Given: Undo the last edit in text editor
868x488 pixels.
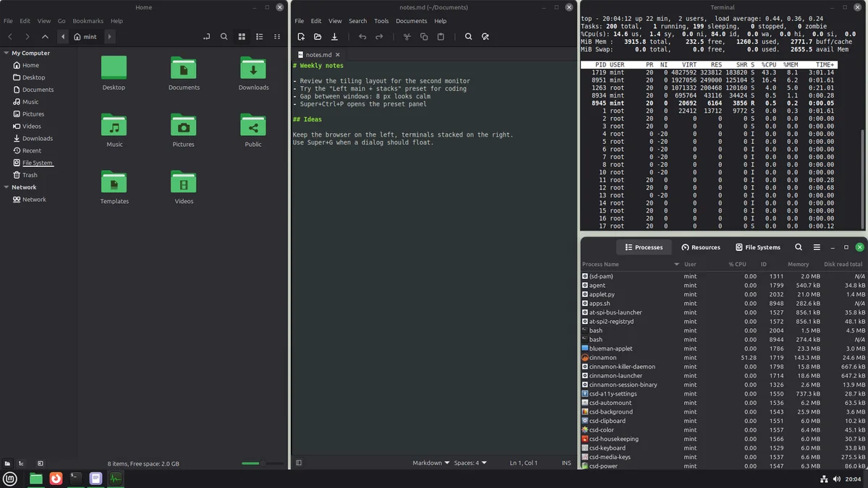Looking at the screenshot, I should click(x=362, y=36).
